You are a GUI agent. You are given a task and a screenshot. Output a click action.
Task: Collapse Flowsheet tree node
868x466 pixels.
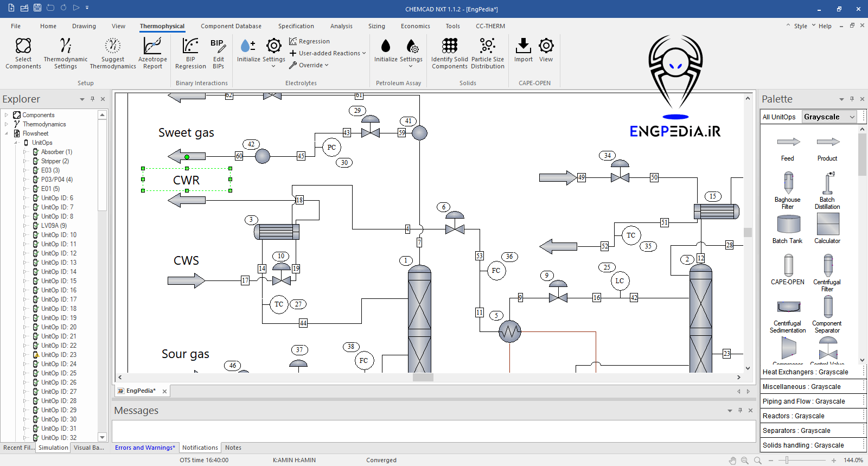(7, 133)
